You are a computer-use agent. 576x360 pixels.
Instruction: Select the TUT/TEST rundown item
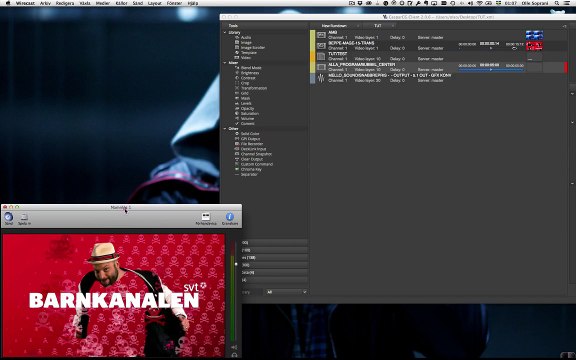coord(438,56)
